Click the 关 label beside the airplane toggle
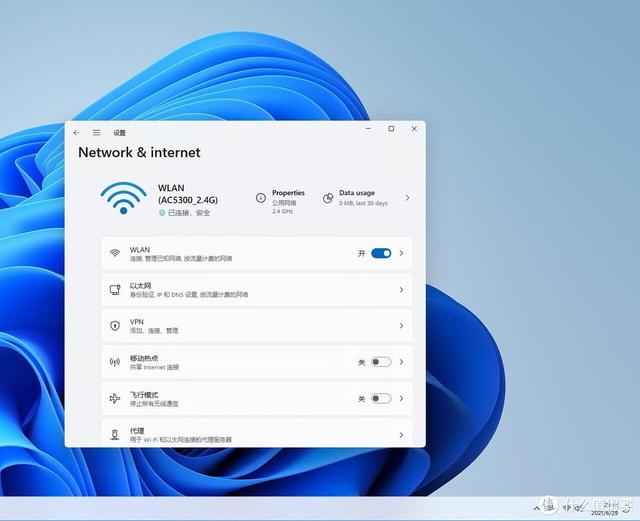 (x=361, y=399)
